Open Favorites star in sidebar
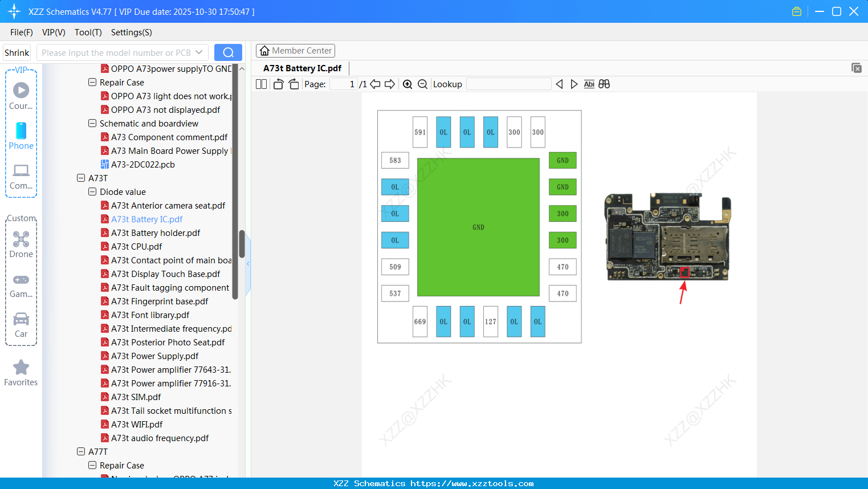 pyautogui.click(x=21, y=373)
